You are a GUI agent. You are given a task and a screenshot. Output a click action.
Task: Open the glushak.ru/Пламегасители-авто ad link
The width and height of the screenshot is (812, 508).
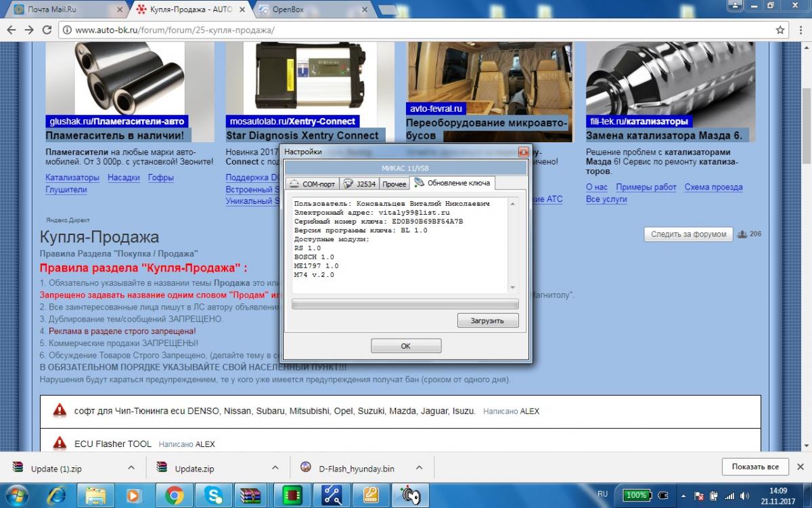point(117,121)
